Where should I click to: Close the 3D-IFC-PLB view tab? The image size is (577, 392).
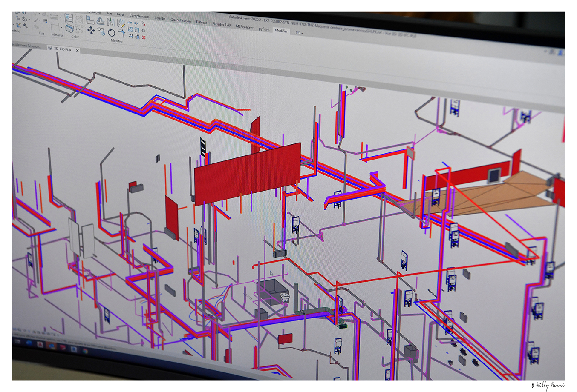[77, 51]
